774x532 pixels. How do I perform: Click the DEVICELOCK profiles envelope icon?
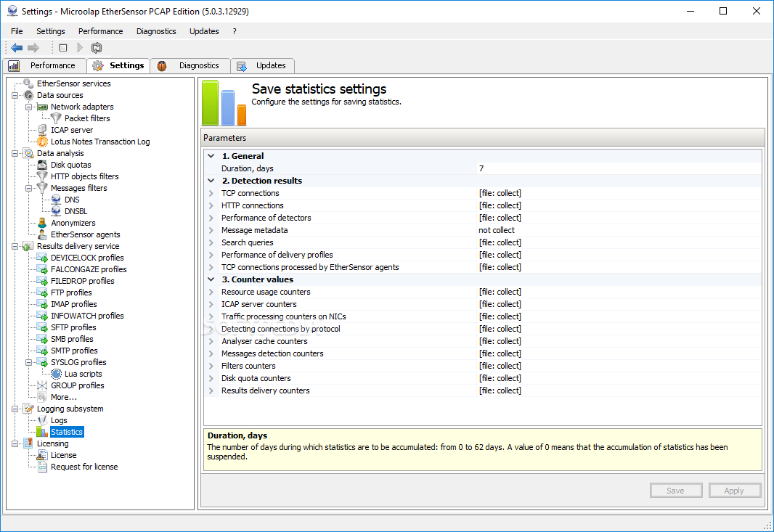42,258
